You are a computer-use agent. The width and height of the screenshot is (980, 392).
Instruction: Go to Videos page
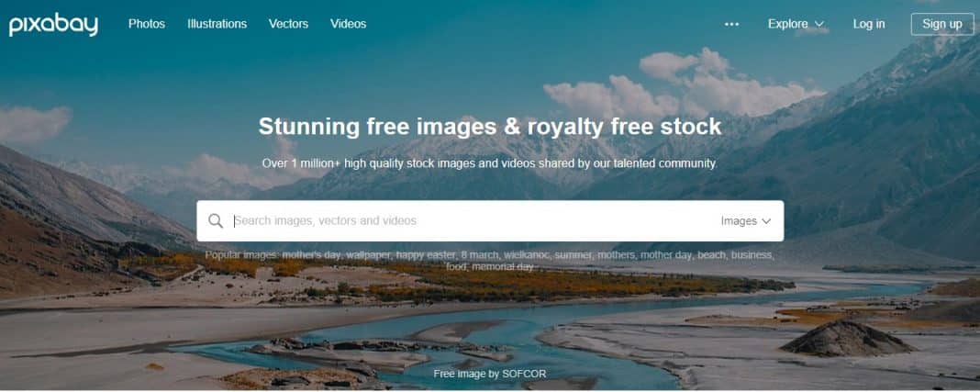pos(348,24)
